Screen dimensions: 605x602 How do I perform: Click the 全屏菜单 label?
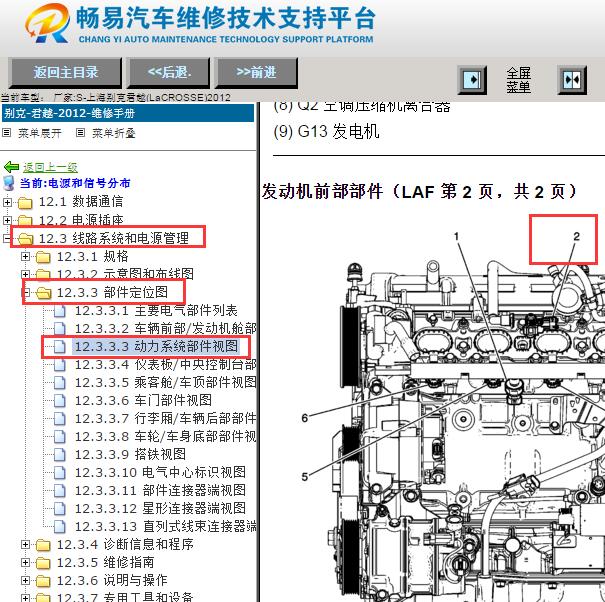click(519, 80)
